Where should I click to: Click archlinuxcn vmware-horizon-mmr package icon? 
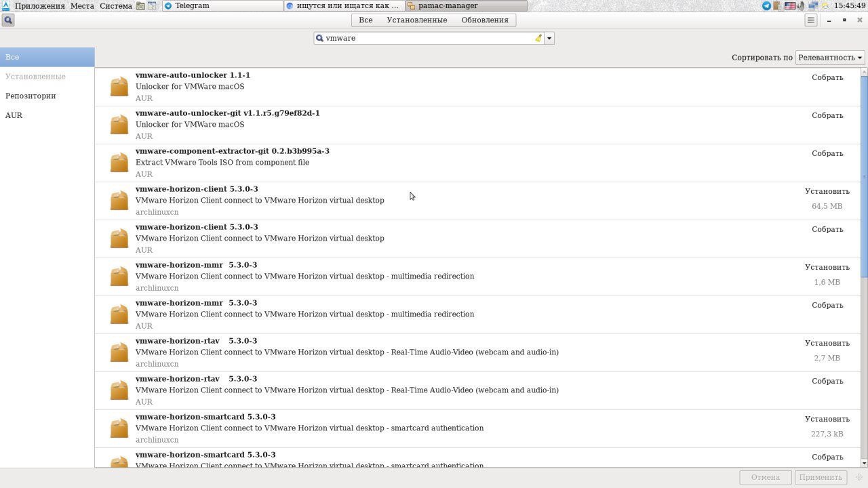(119, 277)
